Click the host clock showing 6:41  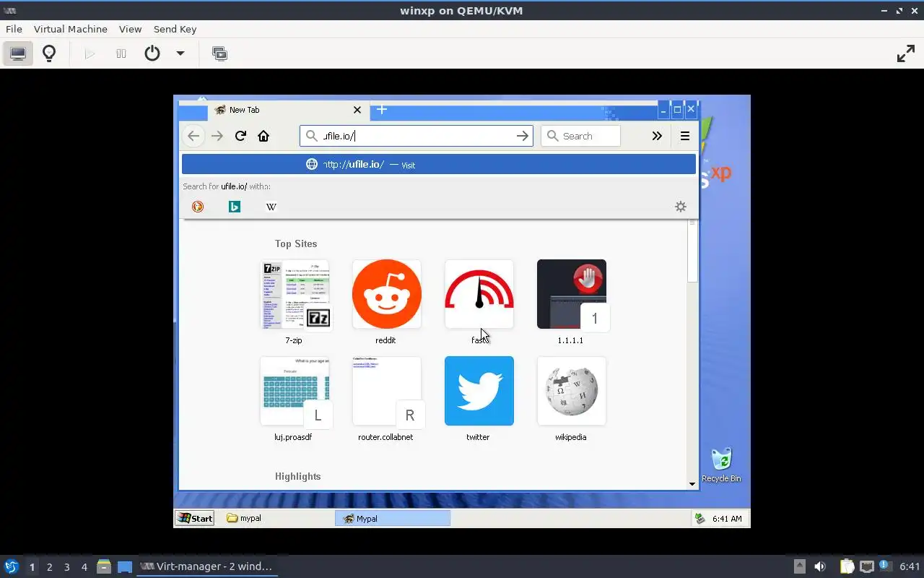coord(910,566)
